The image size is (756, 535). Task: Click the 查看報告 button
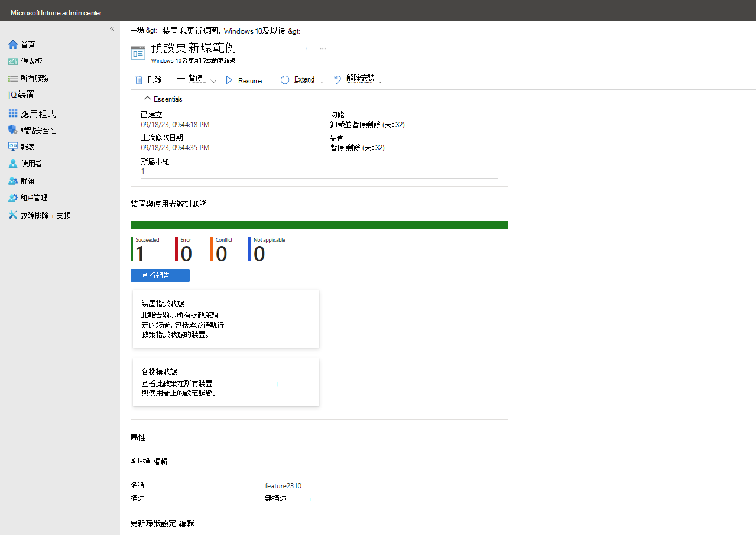click(x=160, y=275)
